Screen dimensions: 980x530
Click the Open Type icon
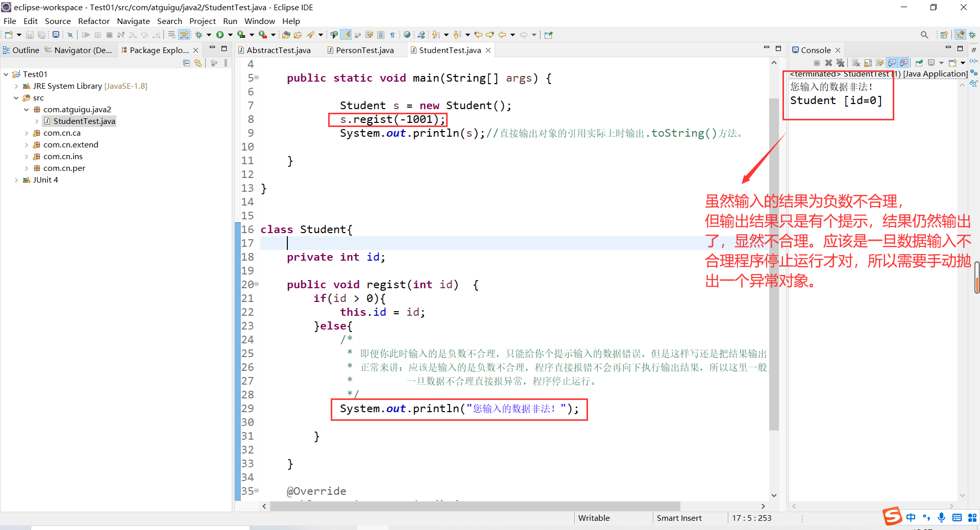(x=286, y=35)
